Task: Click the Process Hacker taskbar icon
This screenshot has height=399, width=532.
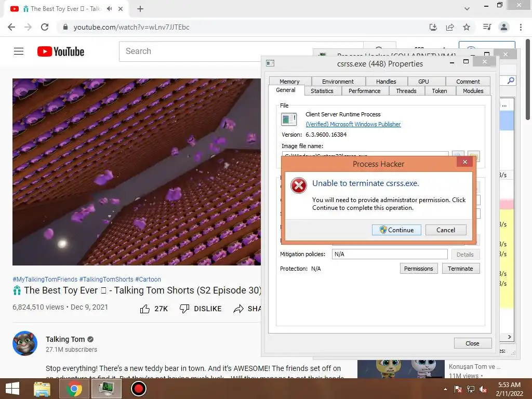Action: pyautogui.click(x=107, y=389)
